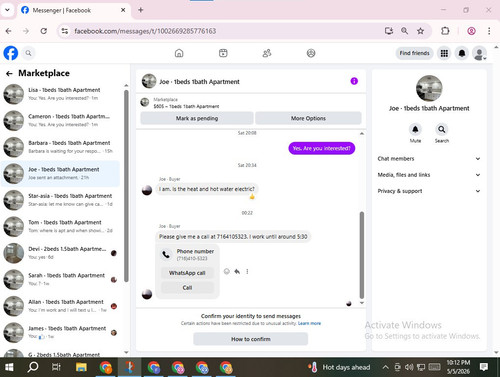Open the Chrome profile icon

point(471,31)
